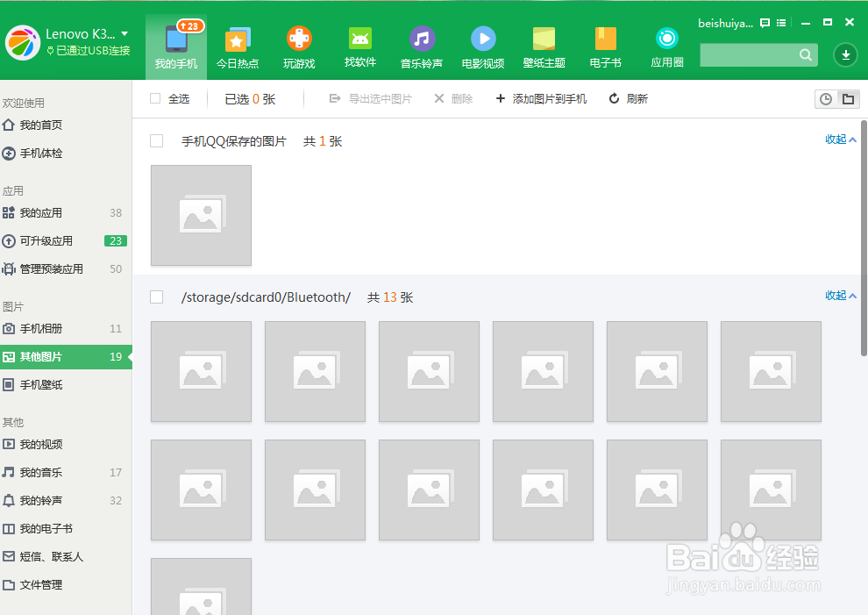Open the Lenovo K3 device dropdown arrow
This screenshot has width=868, height=615.
pos(125,34)
